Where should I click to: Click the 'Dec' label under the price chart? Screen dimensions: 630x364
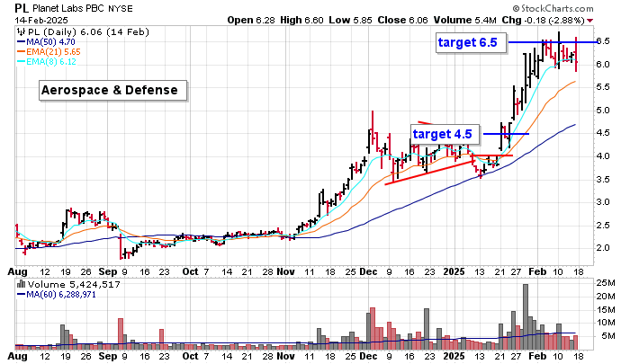coord(368,271)
